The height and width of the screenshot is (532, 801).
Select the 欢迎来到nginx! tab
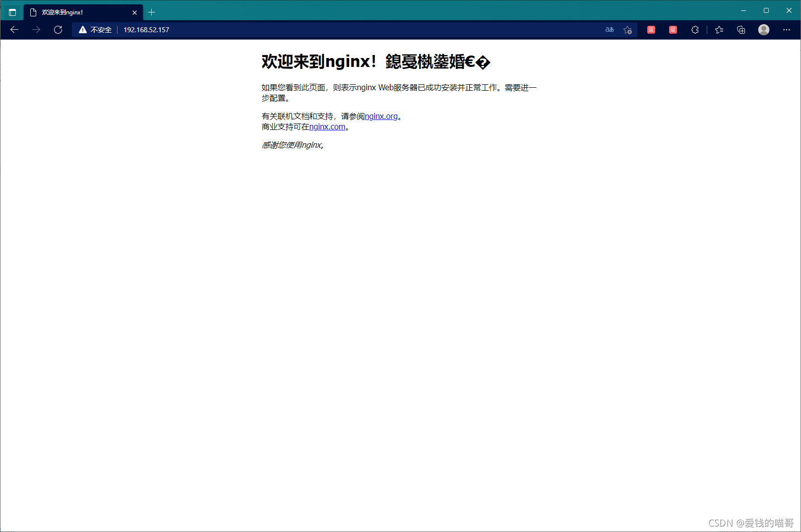coord(83,12)
